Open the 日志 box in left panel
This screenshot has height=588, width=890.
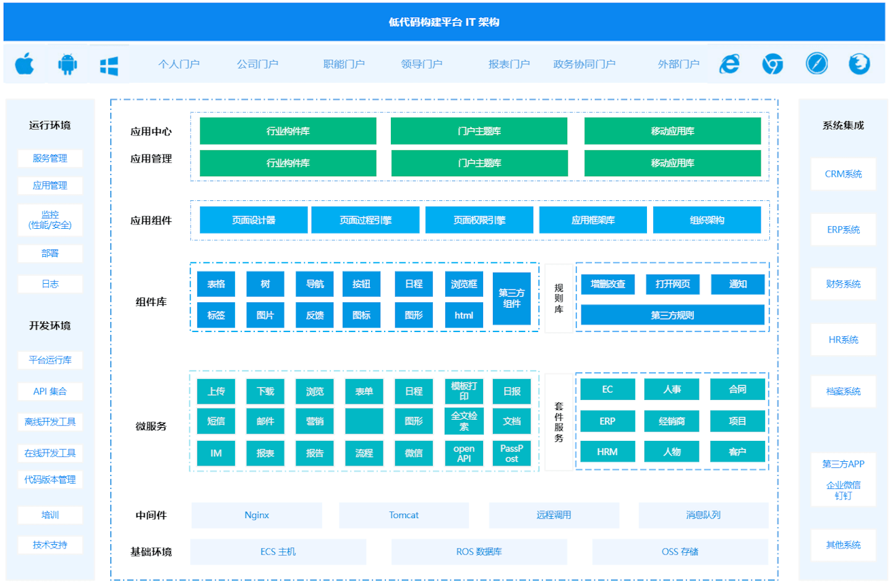(50, 284)
